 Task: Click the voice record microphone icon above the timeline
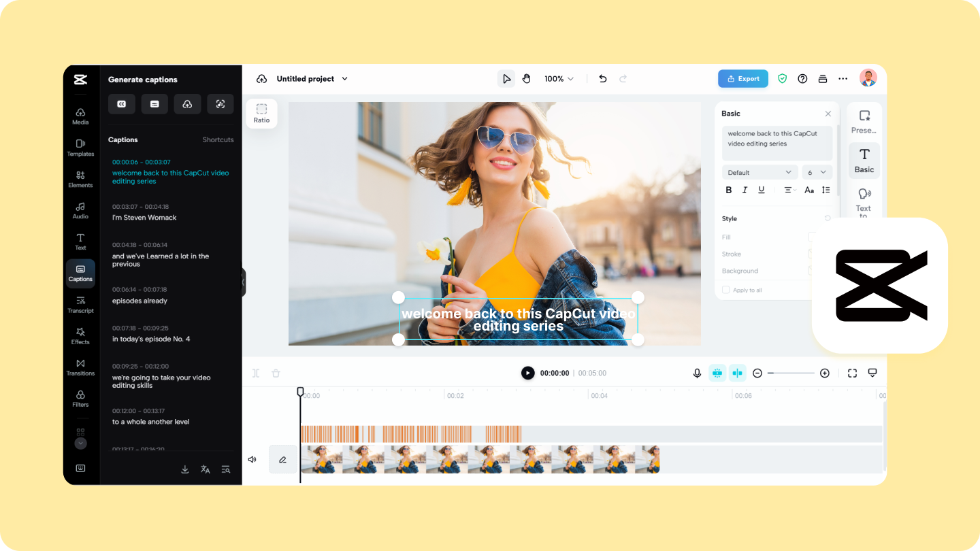point(697,373)
